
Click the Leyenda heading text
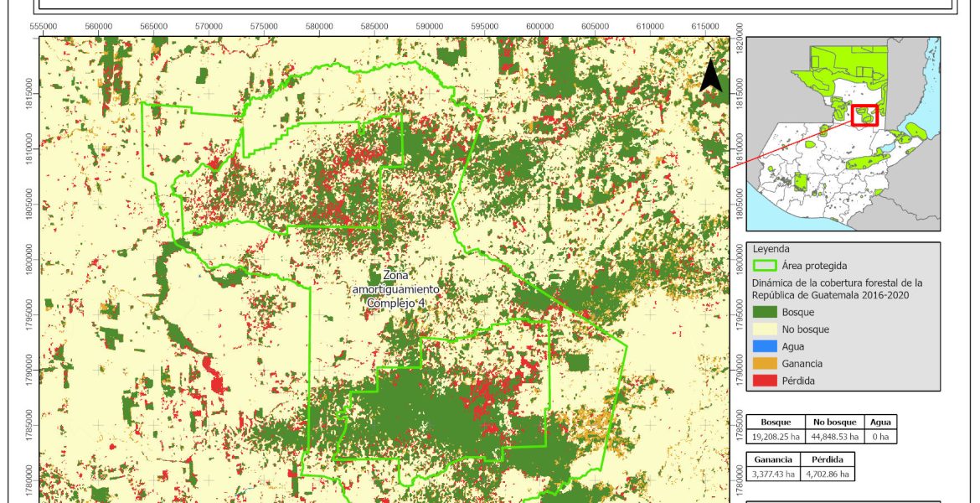(773, 249)
